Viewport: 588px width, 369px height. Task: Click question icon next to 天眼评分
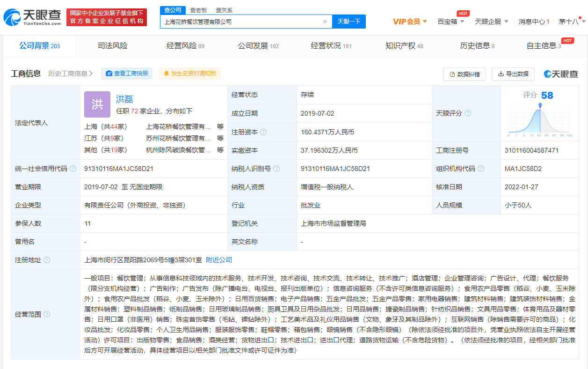(x=467, y=113)
